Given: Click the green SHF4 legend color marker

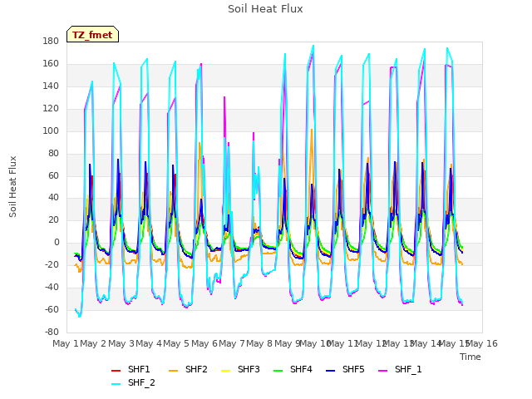Looking at the screenshot, I should (x=278, y=371).
